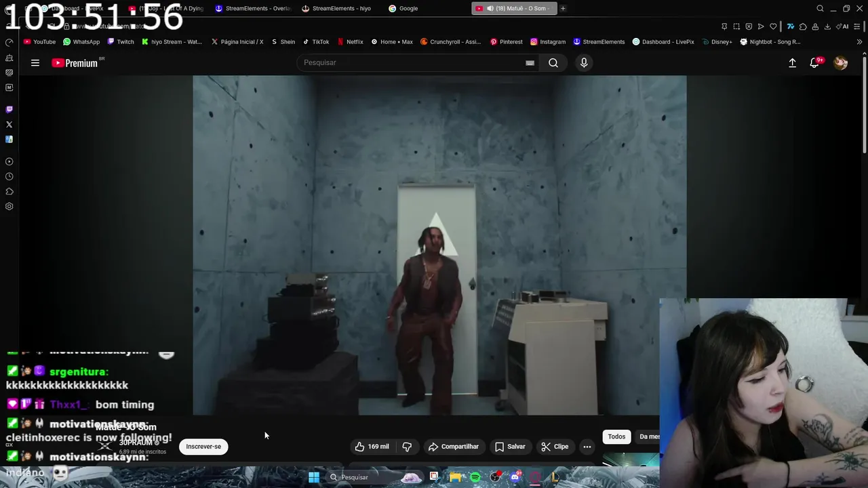Image resolution: width=868 pixels, height=488 pixels.
Task: Open the Twitch bookmark
Action: (x=121, y=41)
